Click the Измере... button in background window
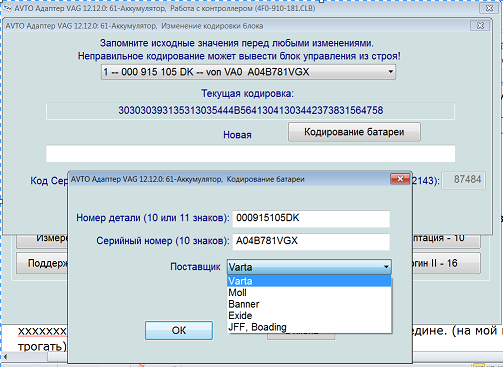Image resolution: width=503 pixels, height=367 pixels. point(42,241)
